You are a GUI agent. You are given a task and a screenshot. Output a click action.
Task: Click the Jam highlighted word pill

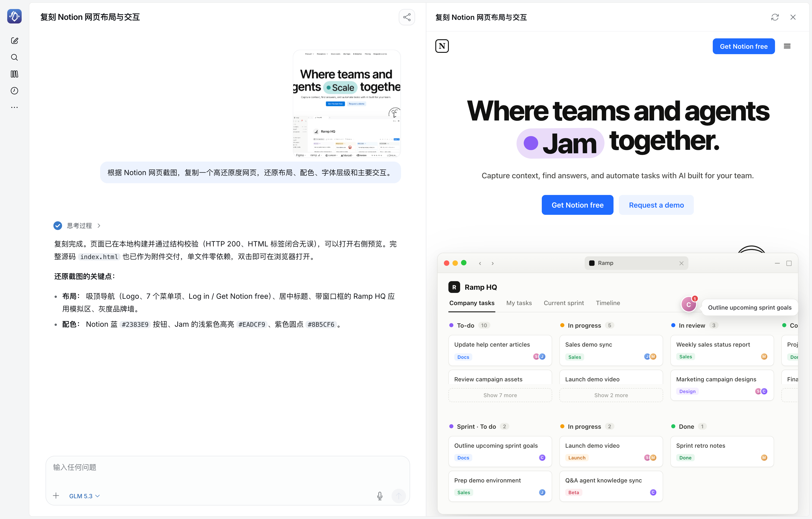[560, 143]
